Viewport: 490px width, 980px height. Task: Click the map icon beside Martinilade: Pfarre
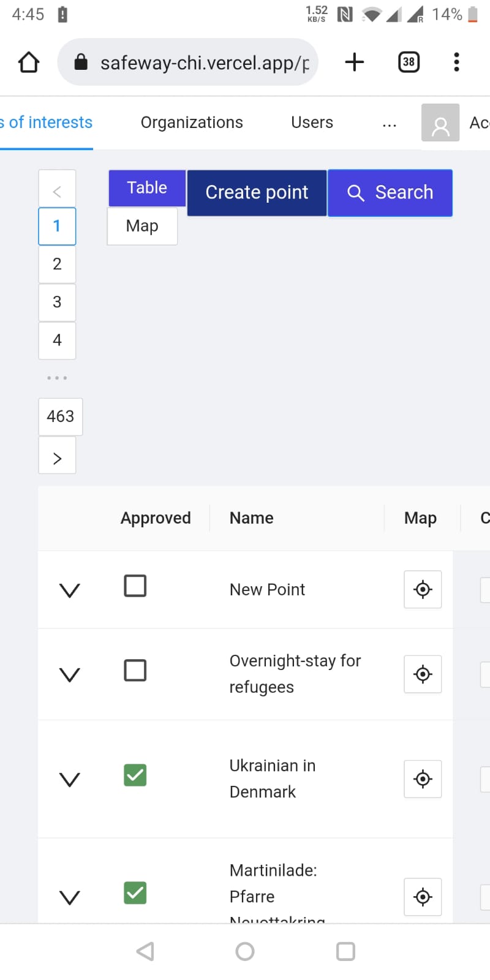tap(423, 897)
